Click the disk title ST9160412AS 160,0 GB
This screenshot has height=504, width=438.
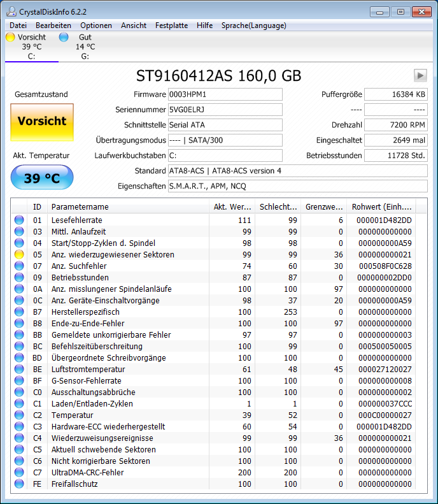(x=218, y=76)
